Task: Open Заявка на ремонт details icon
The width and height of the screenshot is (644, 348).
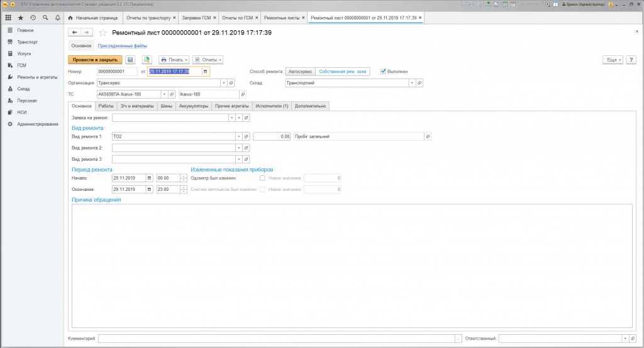Action: coord(246,117)
